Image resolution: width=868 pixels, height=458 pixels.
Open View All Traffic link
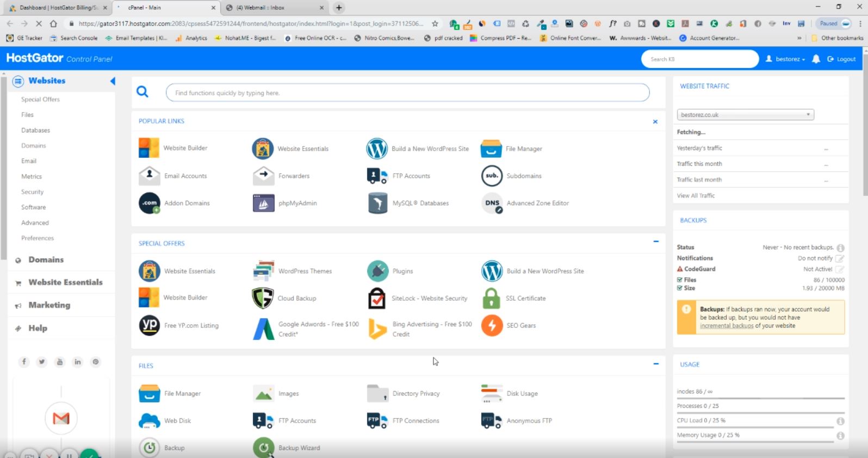pos(696,195)
